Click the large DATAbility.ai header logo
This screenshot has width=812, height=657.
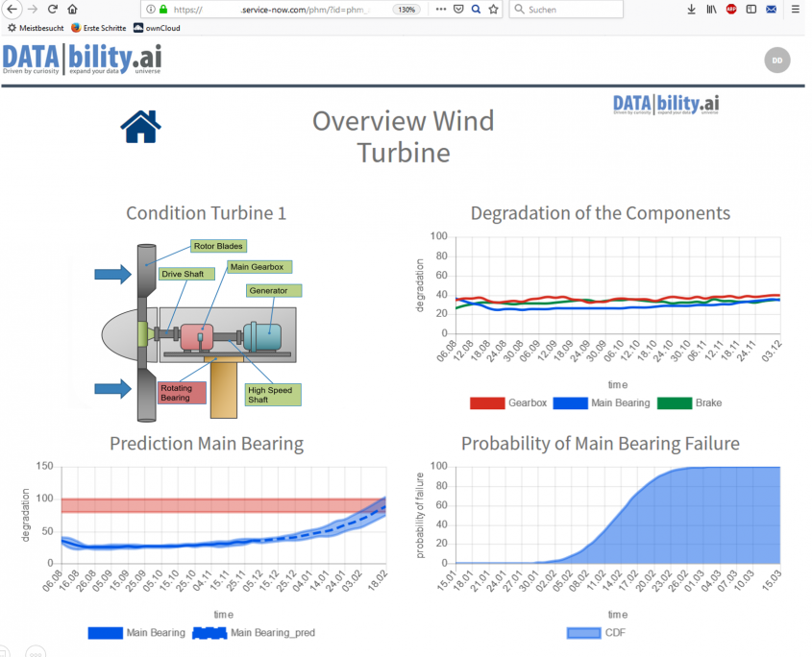click(82, 59)
